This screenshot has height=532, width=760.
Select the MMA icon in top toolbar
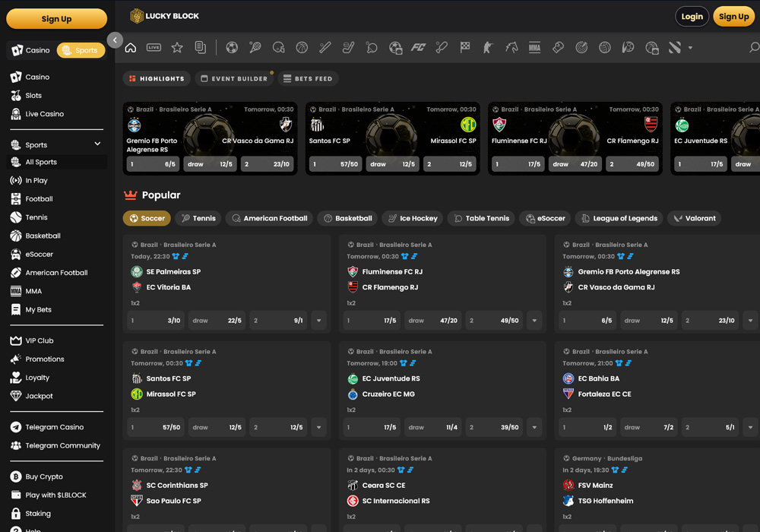[534, 48]
